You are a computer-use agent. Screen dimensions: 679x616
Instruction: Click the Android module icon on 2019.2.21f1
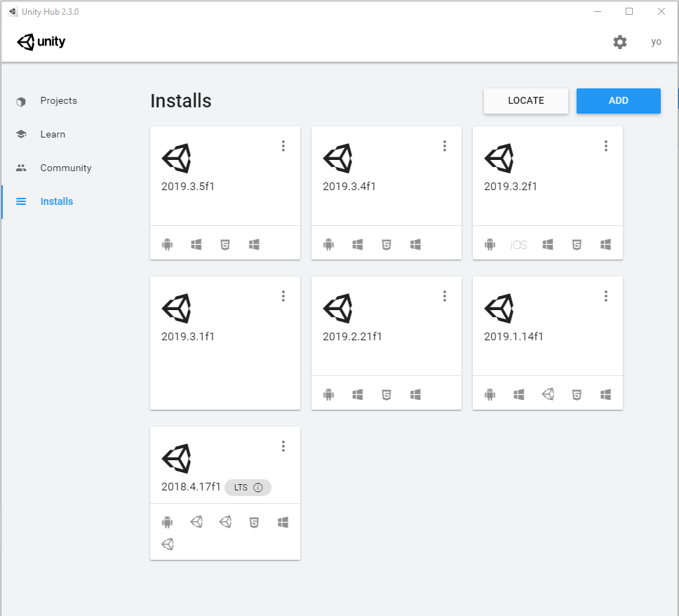(329, 394)
